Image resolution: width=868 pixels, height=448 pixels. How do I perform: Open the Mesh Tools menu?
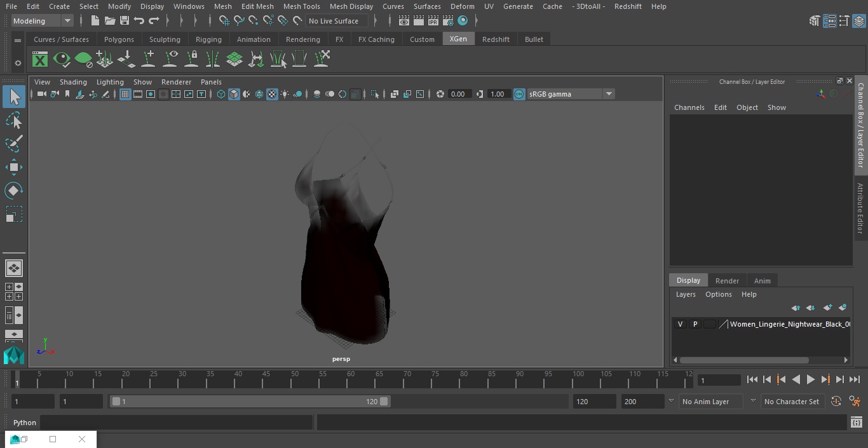pos(301,6)
